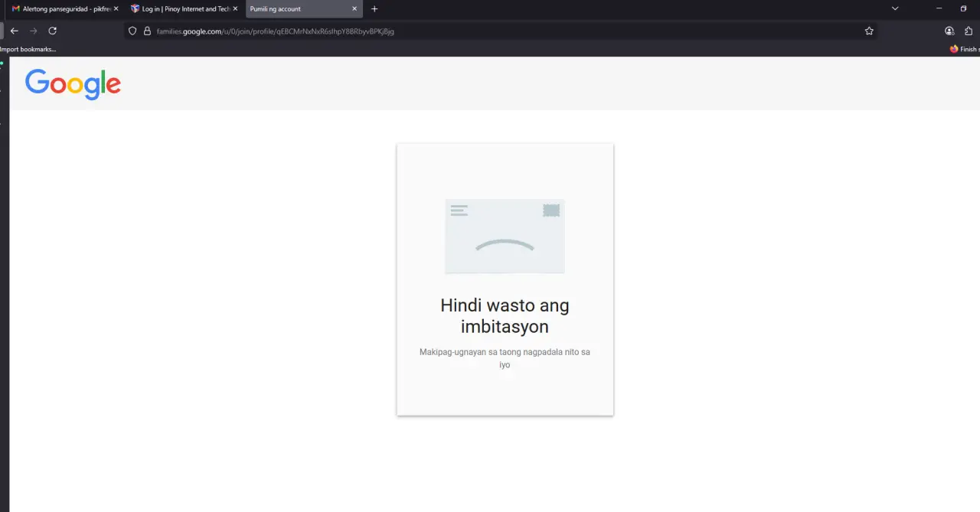Switch to the Alertong panseguridad Gmail tab
Screen dimensions: 980x512
63,9
